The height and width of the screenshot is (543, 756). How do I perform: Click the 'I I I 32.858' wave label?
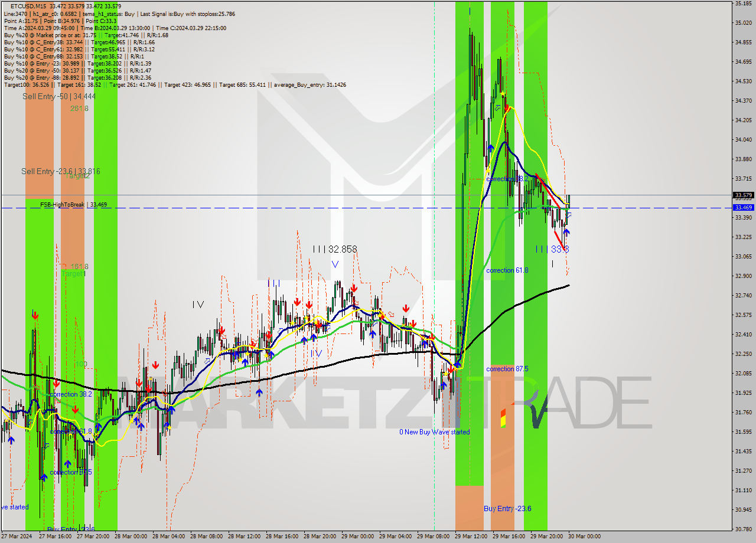(x=335, y=249)
